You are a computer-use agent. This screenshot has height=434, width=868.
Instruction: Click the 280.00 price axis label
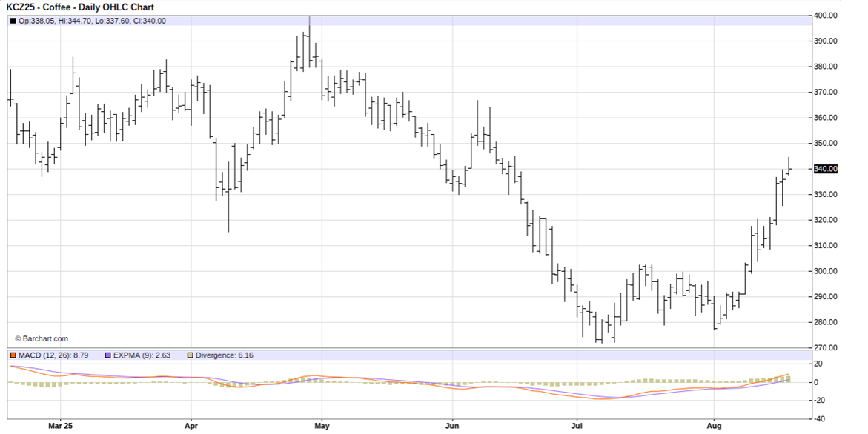tap(825, 322)
